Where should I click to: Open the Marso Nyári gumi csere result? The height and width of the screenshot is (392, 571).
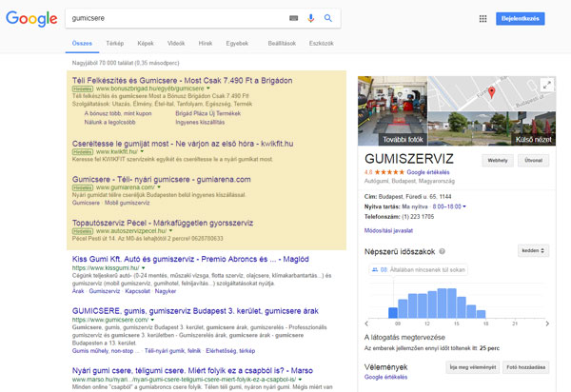tap(192, 370)
